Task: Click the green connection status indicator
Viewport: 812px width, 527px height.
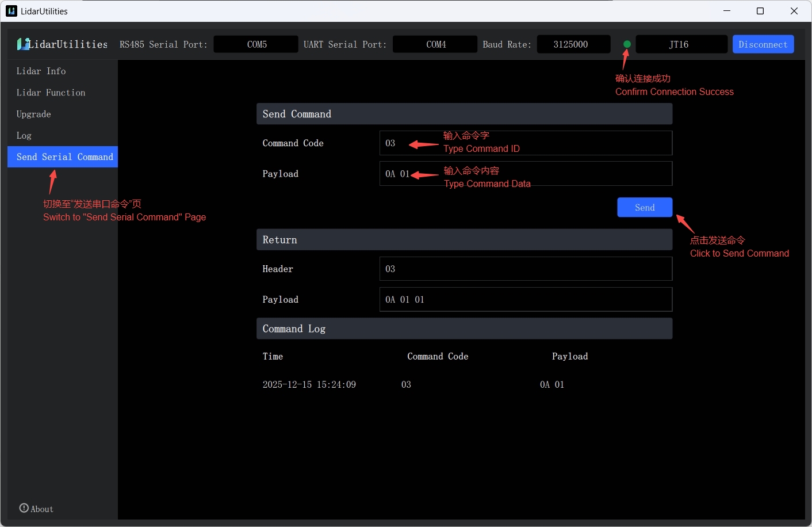Action: pos(626,44)
